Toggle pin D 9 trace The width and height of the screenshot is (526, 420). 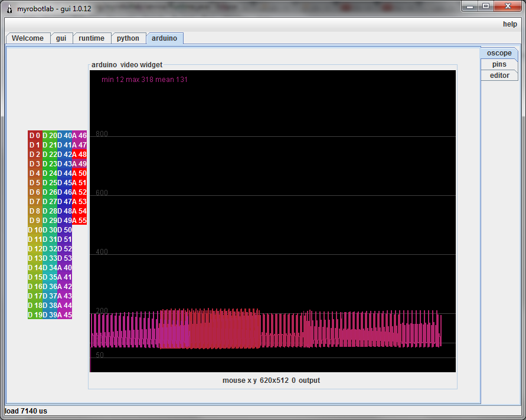click(35, 220)
